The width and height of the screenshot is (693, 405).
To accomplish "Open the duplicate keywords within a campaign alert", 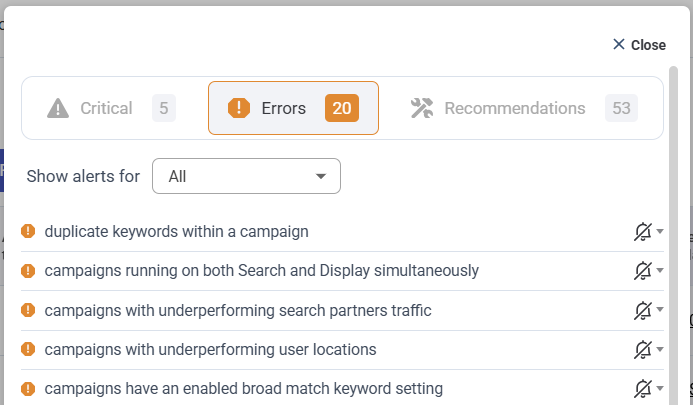I will [176, 232].
